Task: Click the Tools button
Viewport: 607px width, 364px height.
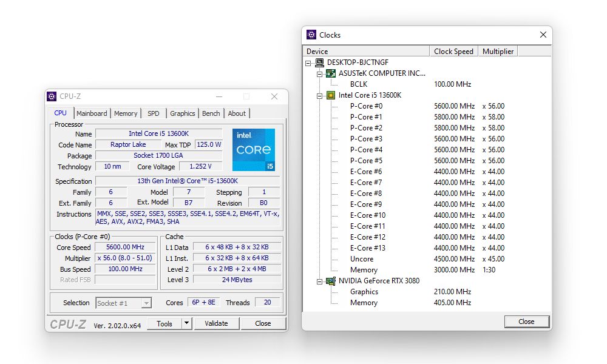Action: click(164, 323)
